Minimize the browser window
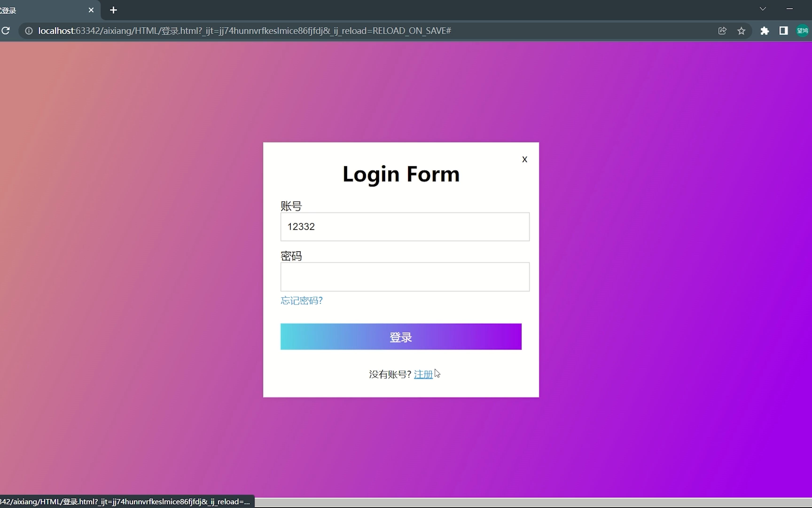 pos(789,9)
